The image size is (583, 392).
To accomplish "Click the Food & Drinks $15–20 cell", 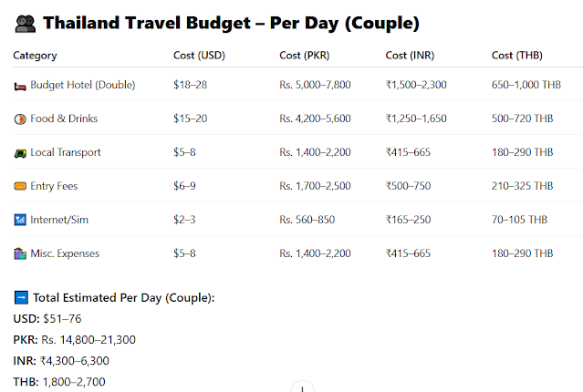I will (x=191, y=119).
